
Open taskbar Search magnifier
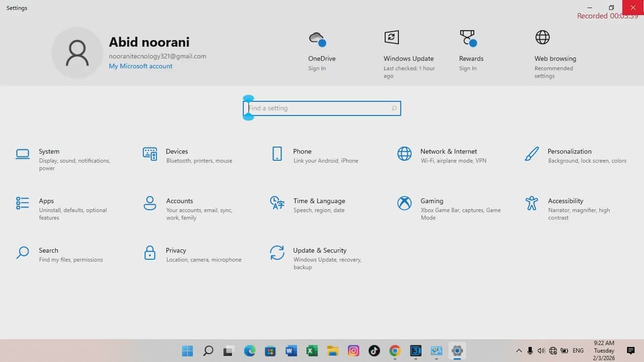[208, 351]
